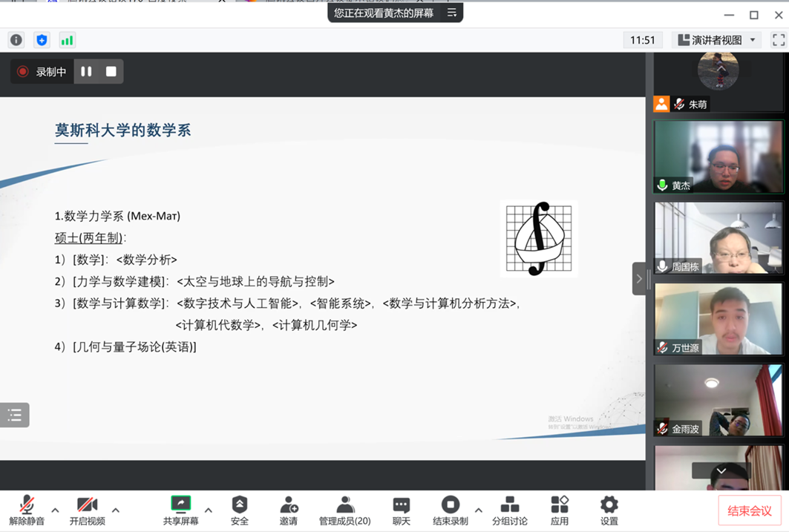Open the Invite (邀请) panel

[289, 510]
